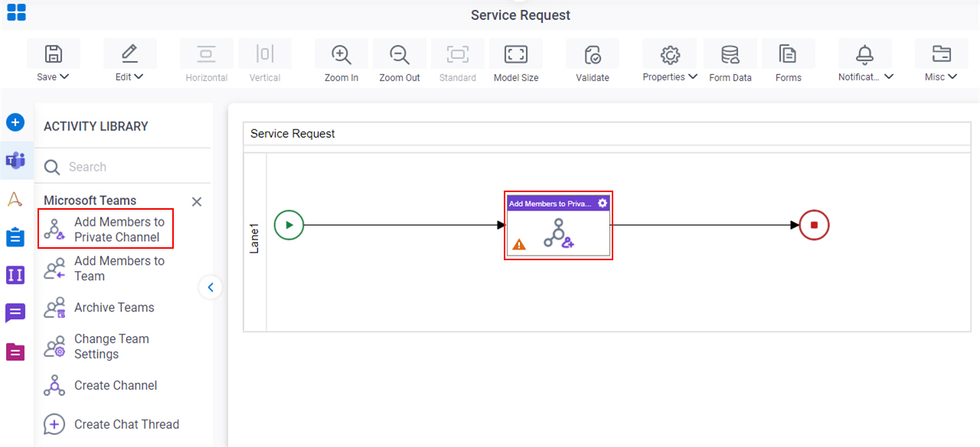Select Archive Teams activity
Image resolution: width=980 pixels, height=447 pixels.
(x=100, y=308)
